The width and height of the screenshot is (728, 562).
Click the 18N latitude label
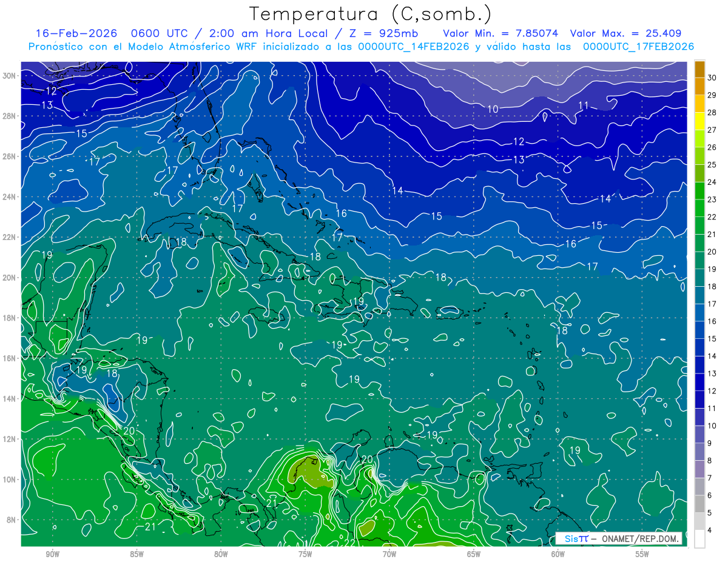[9, 318]
